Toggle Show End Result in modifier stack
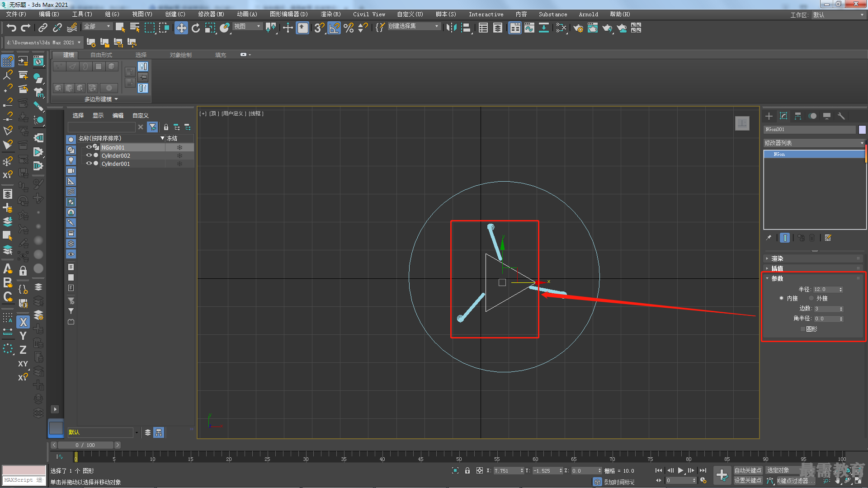Image resolution: width=868 pixels, height=488 pixels. (785, 238)
